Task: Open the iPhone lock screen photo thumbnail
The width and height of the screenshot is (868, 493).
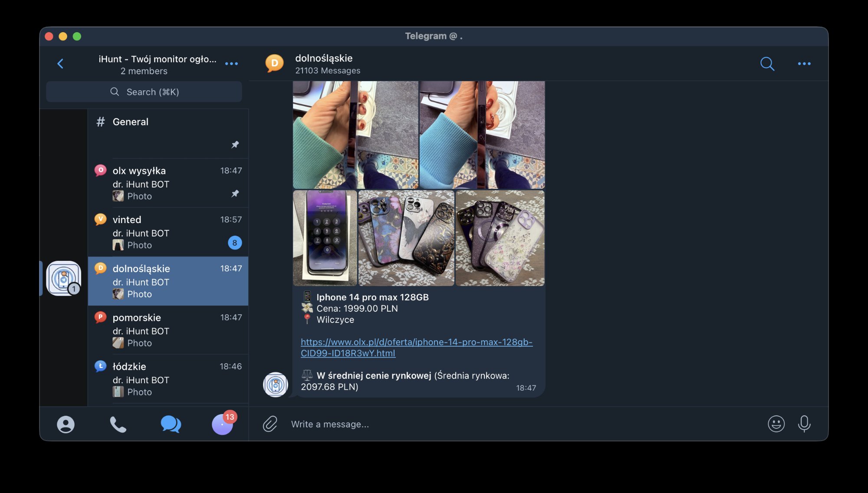Action: pyautogui.click(x=325, y=238)
